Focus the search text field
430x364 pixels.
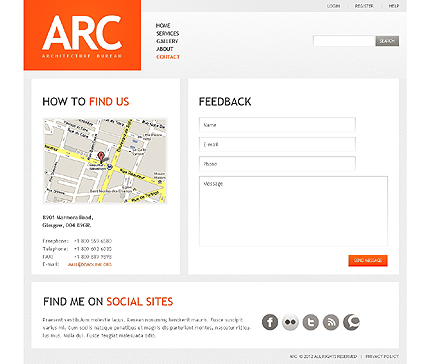pos(344,41)
